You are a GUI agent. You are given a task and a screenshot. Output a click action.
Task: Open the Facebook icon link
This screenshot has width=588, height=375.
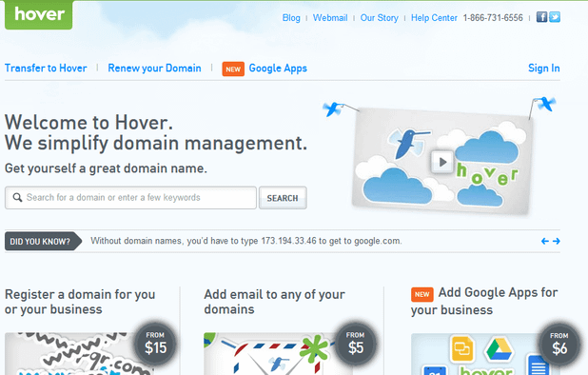point(541,17)
